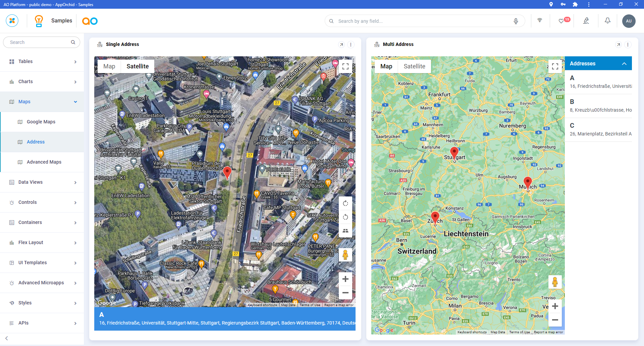Switch Single Address map to Map view
The height and width of the screenshot is (346, 644).
(109, 66)
